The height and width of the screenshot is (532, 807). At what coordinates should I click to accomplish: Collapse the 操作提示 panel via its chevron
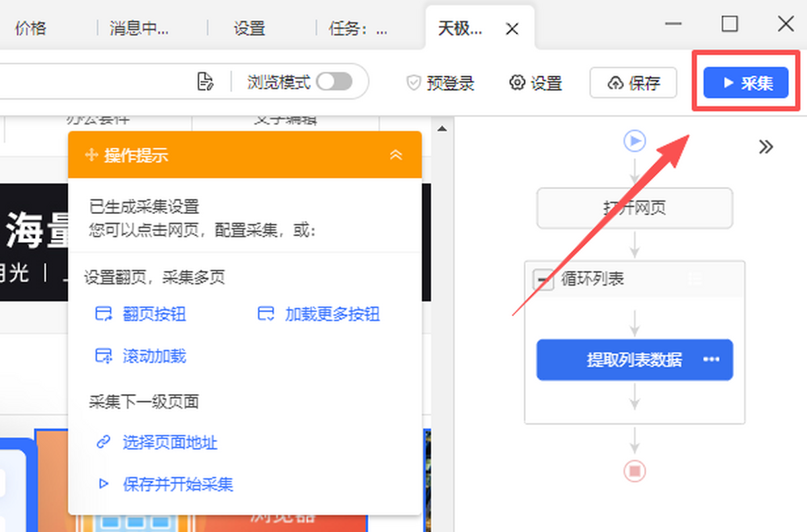(394, 155)
